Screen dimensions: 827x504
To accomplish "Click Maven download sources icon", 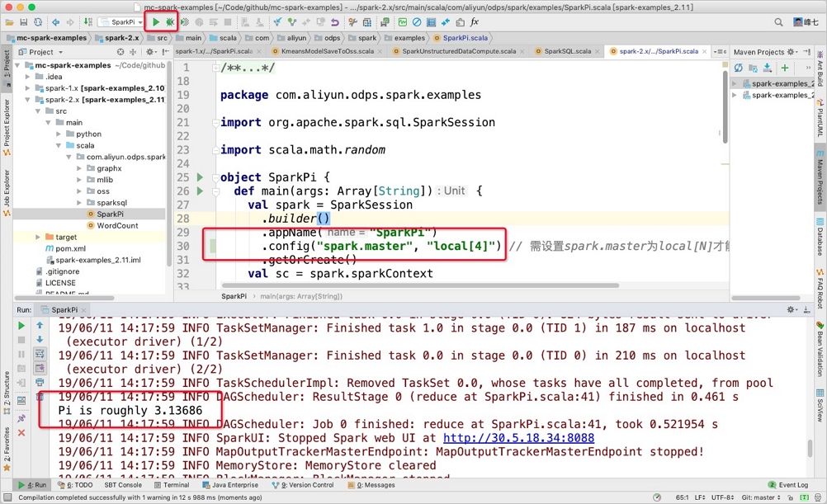I will (x=768, y=68).
